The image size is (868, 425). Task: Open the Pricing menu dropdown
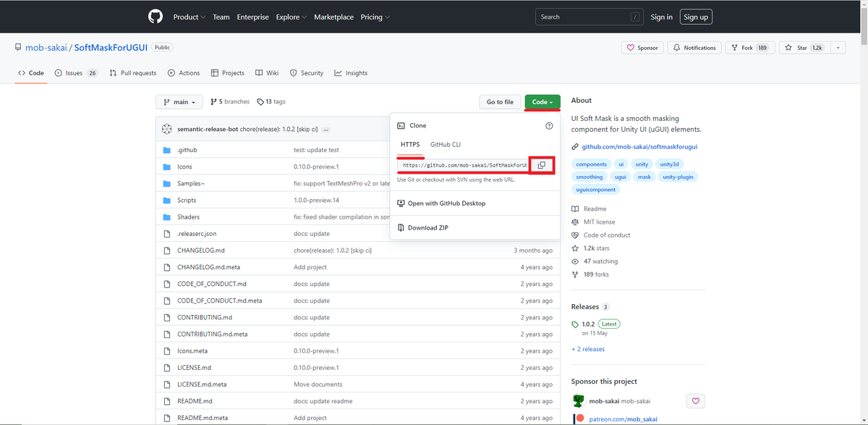tap(375, 17)
